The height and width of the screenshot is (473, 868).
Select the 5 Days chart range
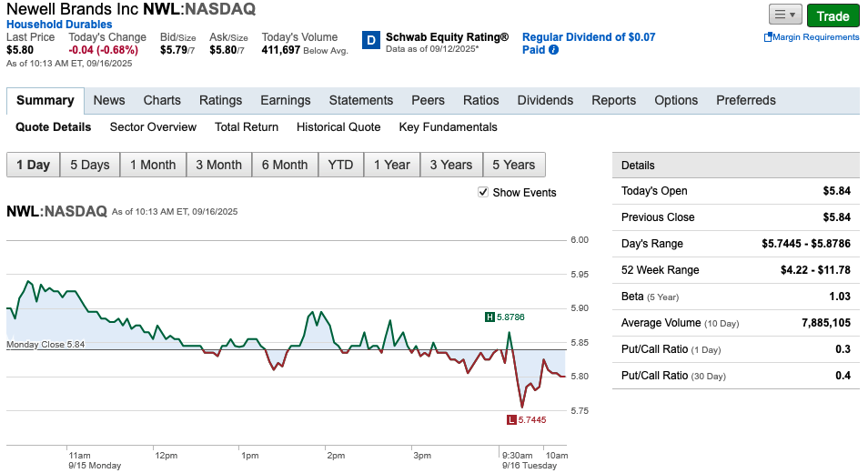point(90,165)
